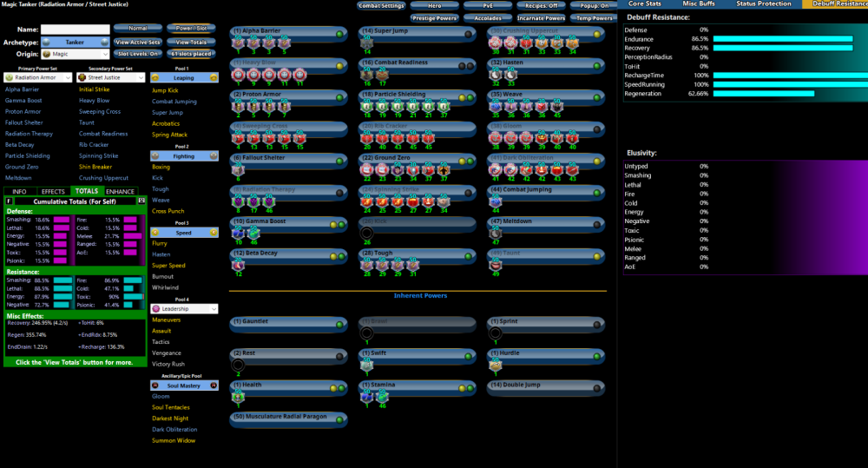The width and height of the screenshot is (868, 468).
Task: Select the first Hasten enhancement icon
Action: [496, 76]
